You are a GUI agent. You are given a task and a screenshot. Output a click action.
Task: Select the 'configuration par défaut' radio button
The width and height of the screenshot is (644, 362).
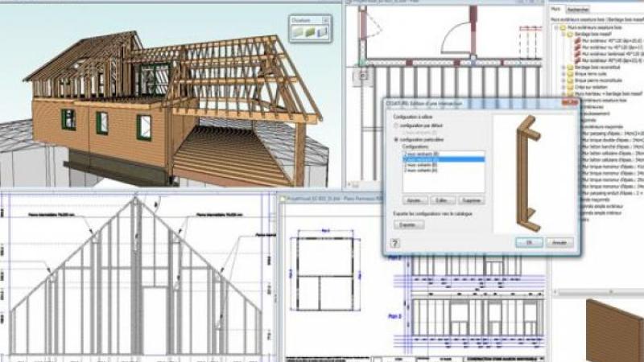click(x=396, y=127)
